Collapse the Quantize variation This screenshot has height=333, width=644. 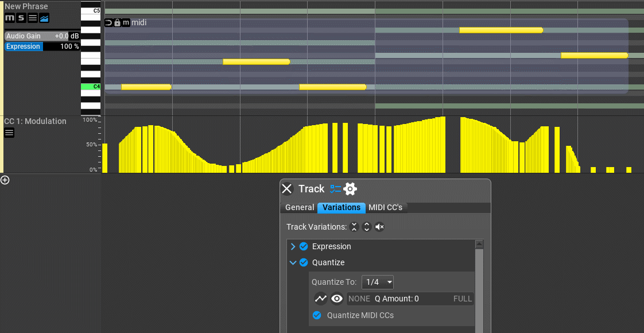point(293,262)
